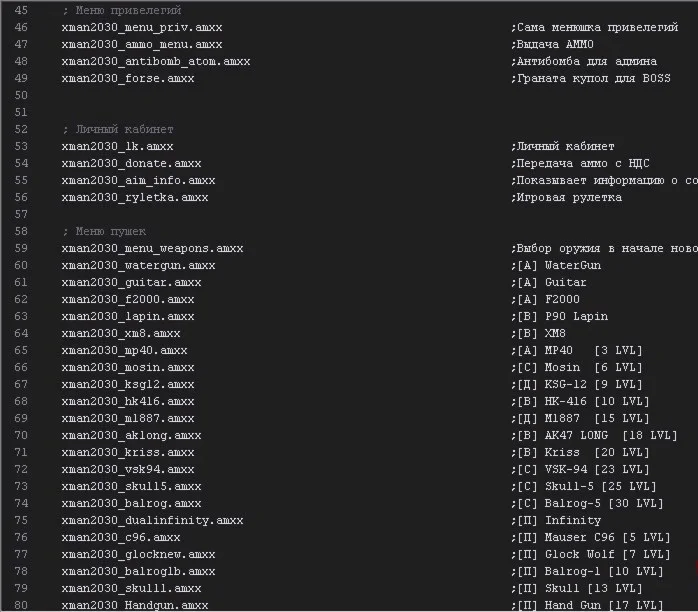Select line number 53 in the gutter
Image resolution: width=698 pixels, height=612 pixels.
(21, 146)
